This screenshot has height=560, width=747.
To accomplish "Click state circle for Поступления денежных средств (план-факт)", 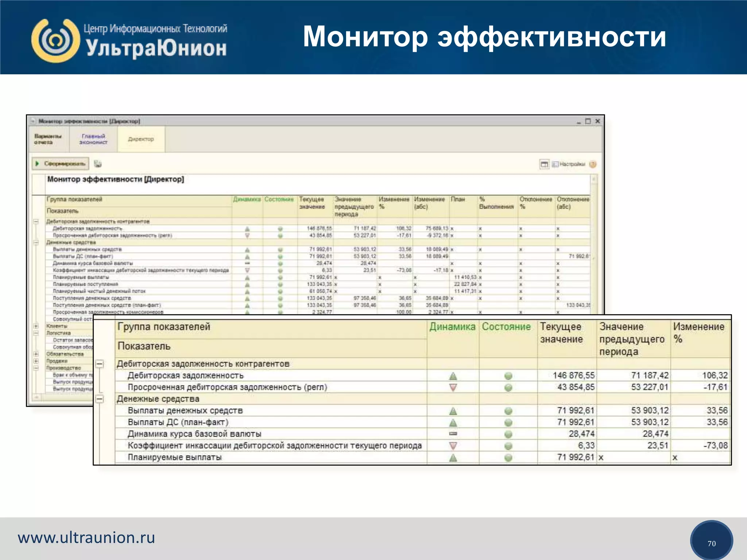I will click(x=280, y=306).
